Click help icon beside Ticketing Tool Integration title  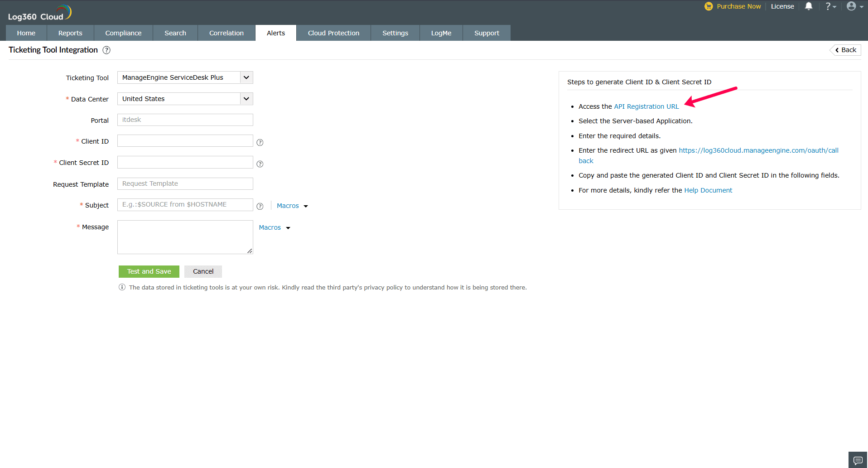click(x=106, y=50)
